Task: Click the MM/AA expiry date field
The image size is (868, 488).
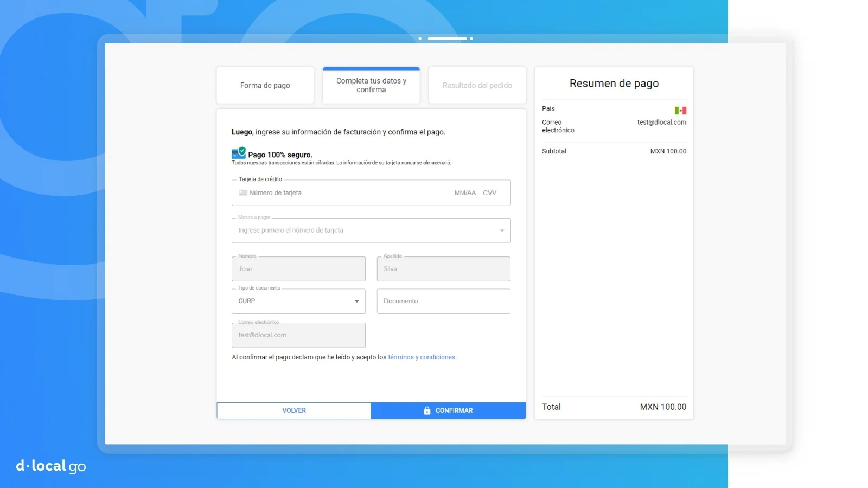Action: pos(465,193)
